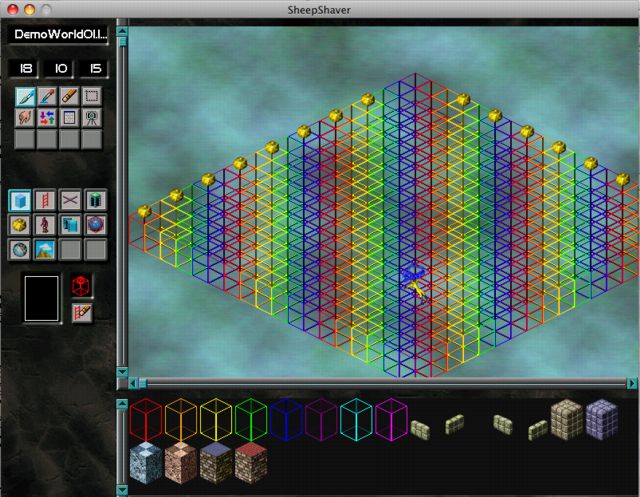The height and width of the screenshot is (497, 640).
Task: Choose the blue cube block category
Action: click(x=20, y=200)
